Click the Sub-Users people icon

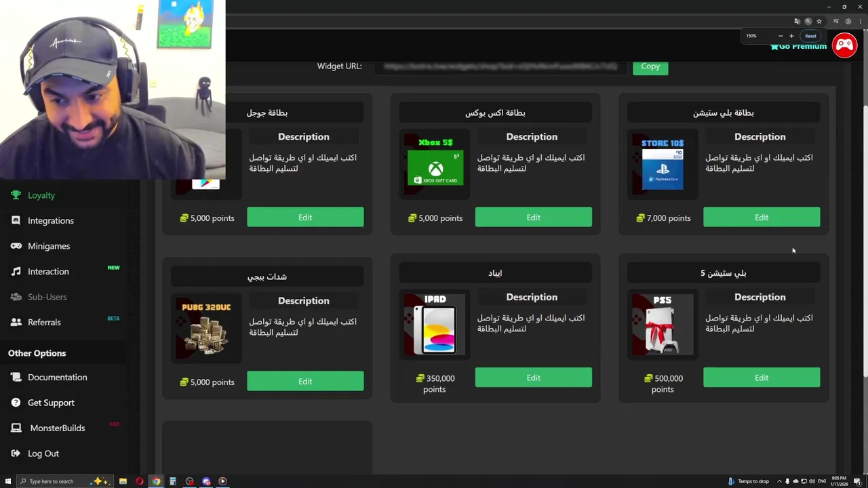[x=16, y=297]
